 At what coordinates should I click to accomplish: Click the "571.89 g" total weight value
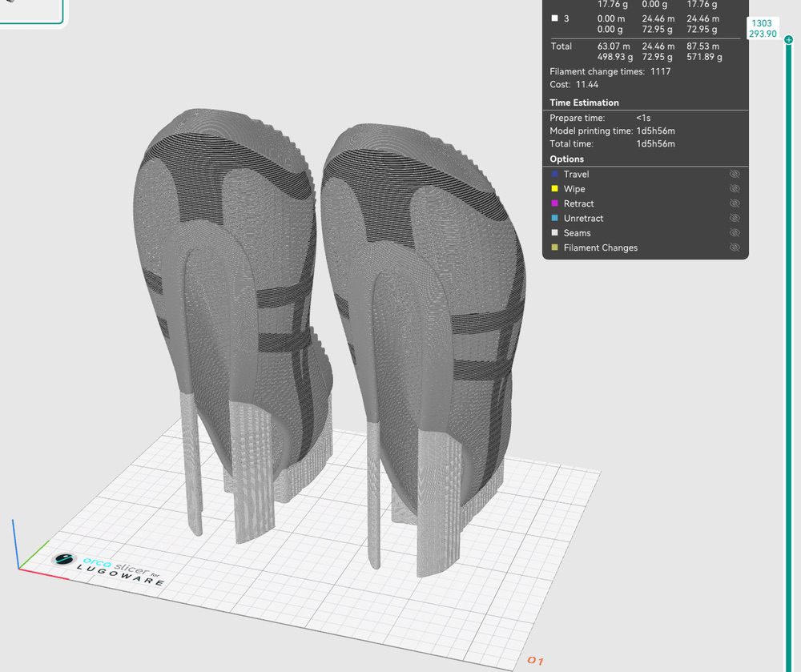click(704, 57)
